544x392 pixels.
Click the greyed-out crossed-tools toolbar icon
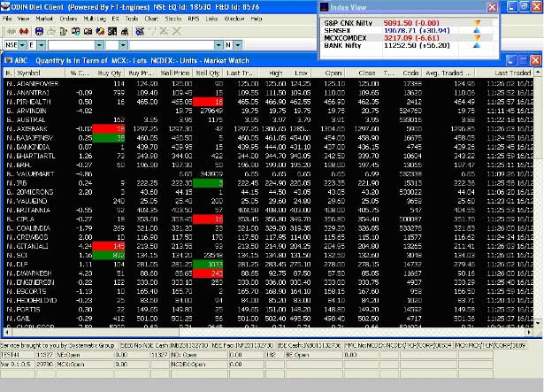click(x=164, y=32)
